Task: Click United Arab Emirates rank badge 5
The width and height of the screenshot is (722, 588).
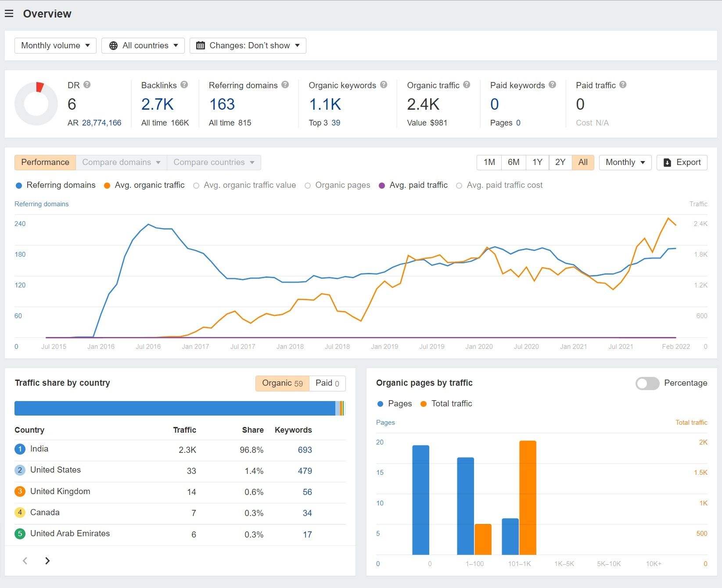Action: [20, 534]
